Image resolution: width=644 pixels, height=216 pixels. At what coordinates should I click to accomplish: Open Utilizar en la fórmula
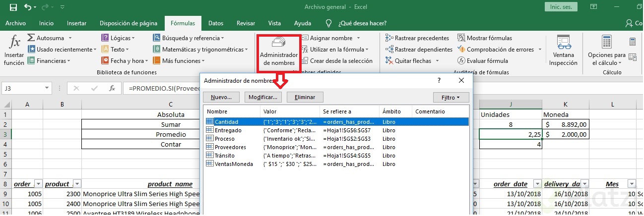click(335, 49)
